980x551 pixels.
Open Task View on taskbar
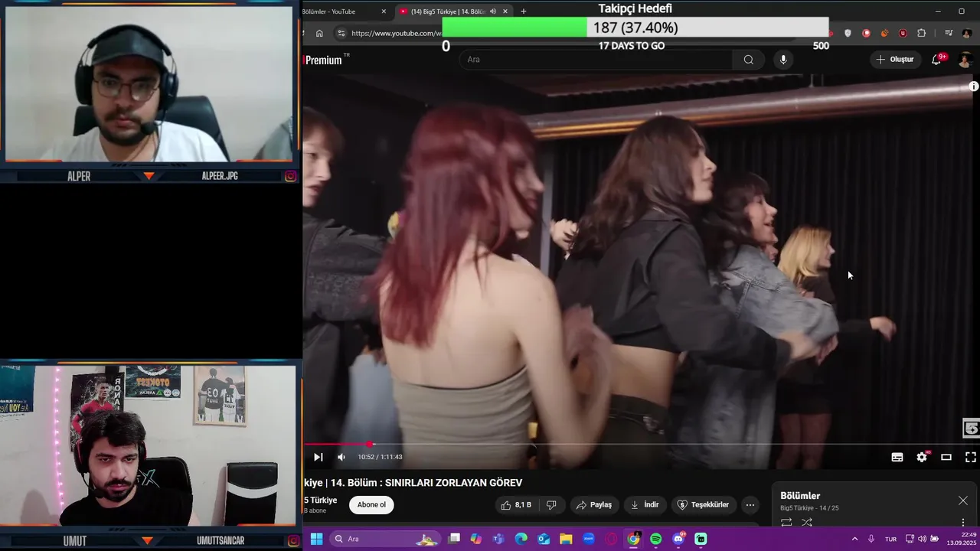(x=454, y=539)
